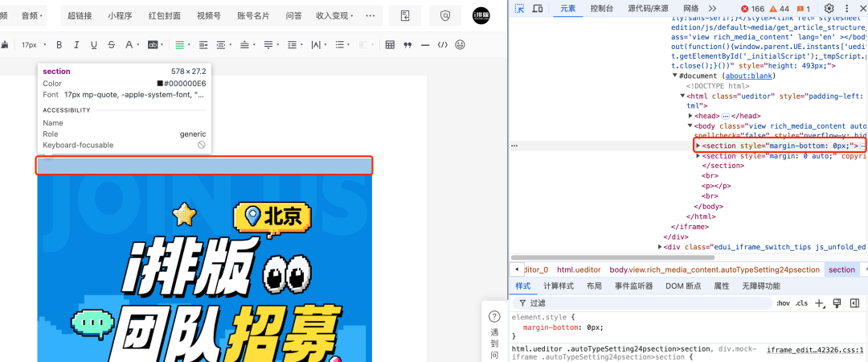The height and width of the screenshot is (362, 868).
Task: Show more DevTools tabs chevron
Action: (712, 8)
